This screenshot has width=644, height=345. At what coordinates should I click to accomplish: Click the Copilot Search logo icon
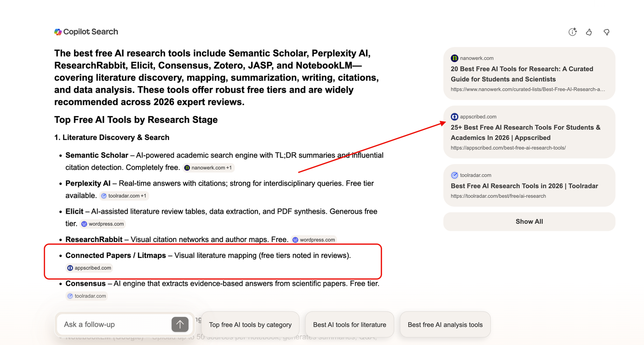pos(58,32)
